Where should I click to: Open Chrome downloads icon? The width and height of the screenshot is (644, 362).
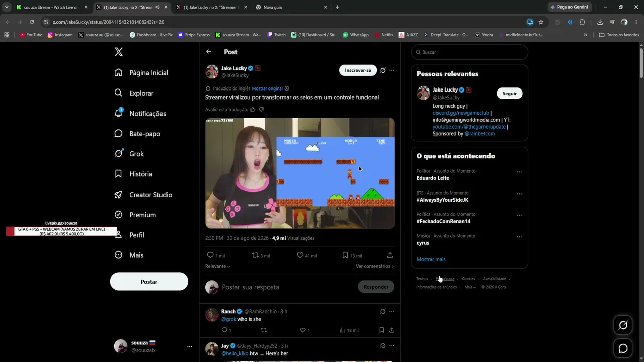click(600, 22)
